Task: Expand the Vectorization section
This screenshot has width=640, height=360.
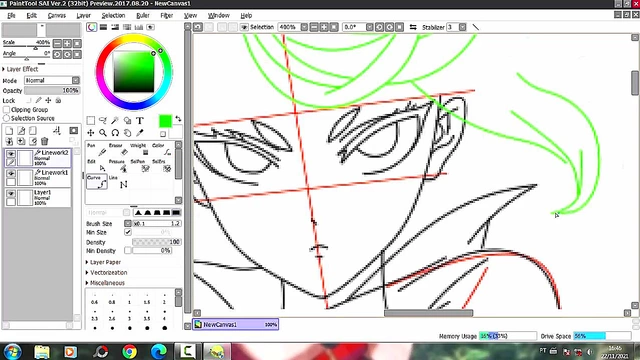Action: 106,272
